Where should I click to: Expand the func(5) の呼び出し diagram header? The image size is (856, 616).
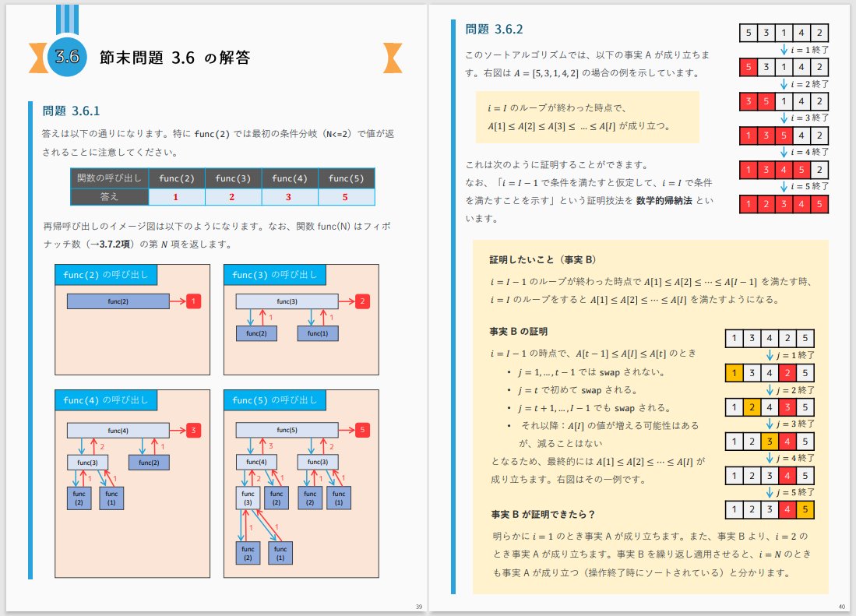[277, 401]
